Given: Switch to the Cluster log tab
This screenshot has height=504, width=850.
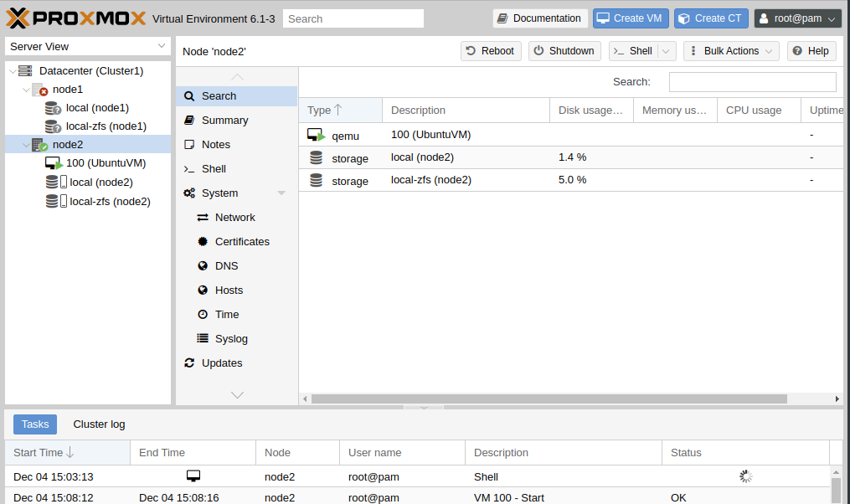Looking at the screenshot, I should click(x=99, y=424).
